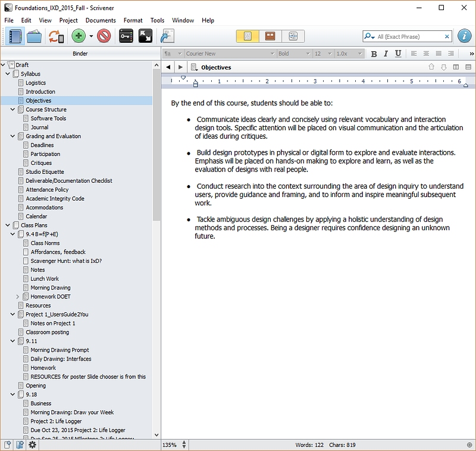Click the left indent ruler marker

pyautogui.click(x=196, y=83)
